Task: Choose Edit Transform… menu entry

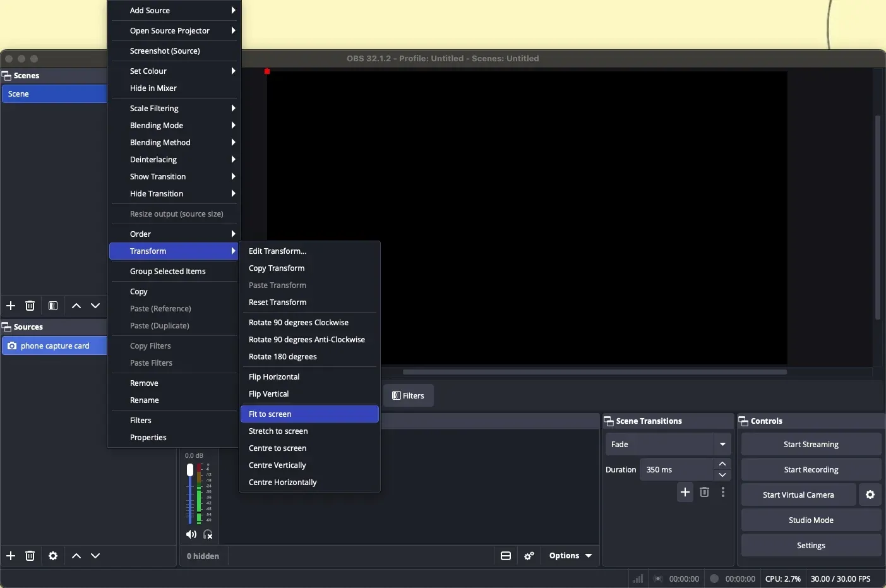Action: pos(309,251)
